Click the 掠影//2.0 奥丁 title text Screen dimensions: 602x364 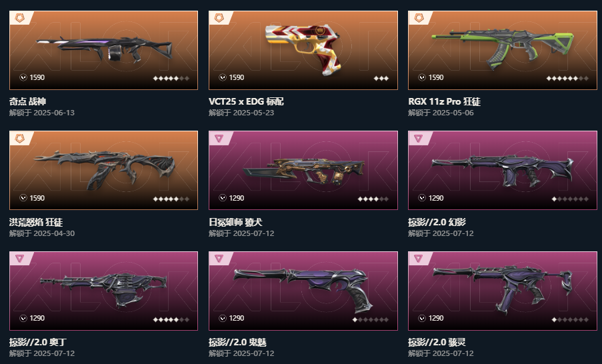38,342
